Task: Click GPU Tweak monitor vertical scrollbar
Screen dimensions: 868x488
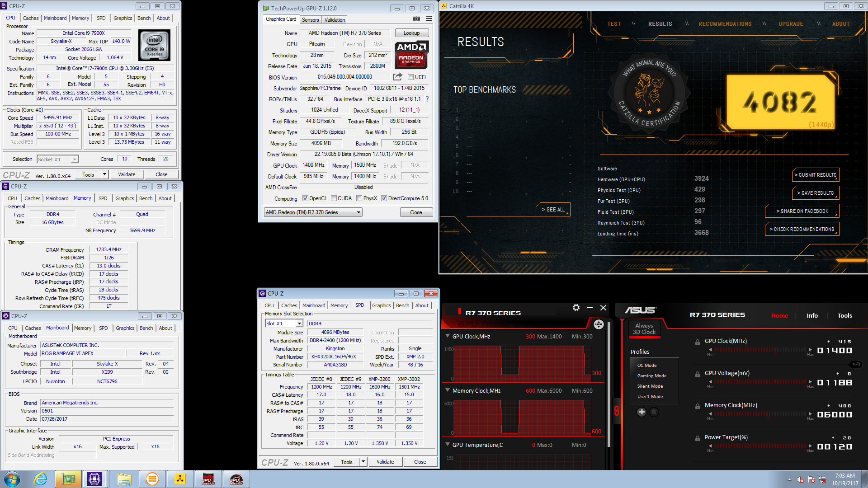Action: point(609,384)
